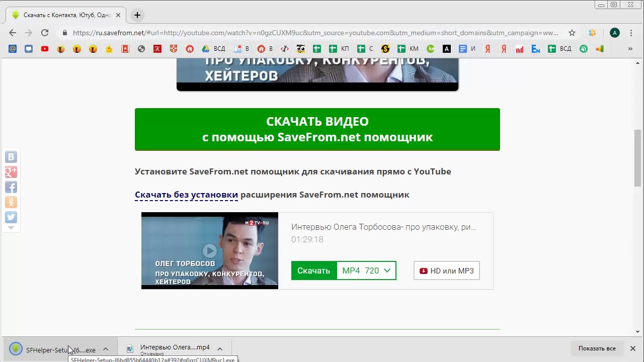
Task: Switch to the Скачать с Контакта tab
Action: coord(65,15)
